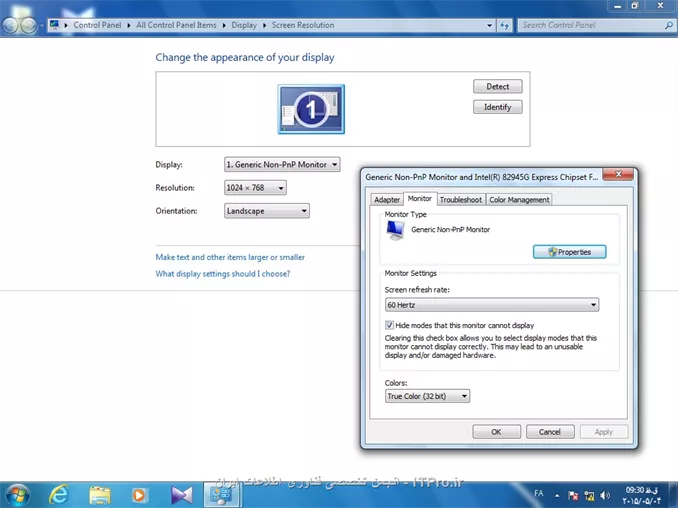Open Visual Studio icon on taskbar
This screenshot has width=678, height=508.
click(181, 495)
